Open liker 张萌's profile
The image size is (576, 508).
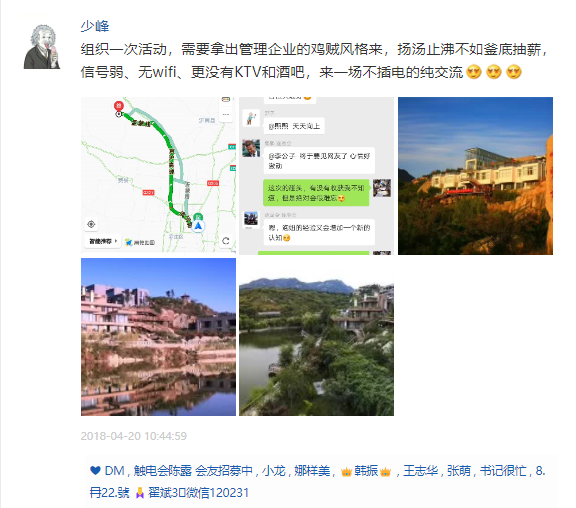459,471
